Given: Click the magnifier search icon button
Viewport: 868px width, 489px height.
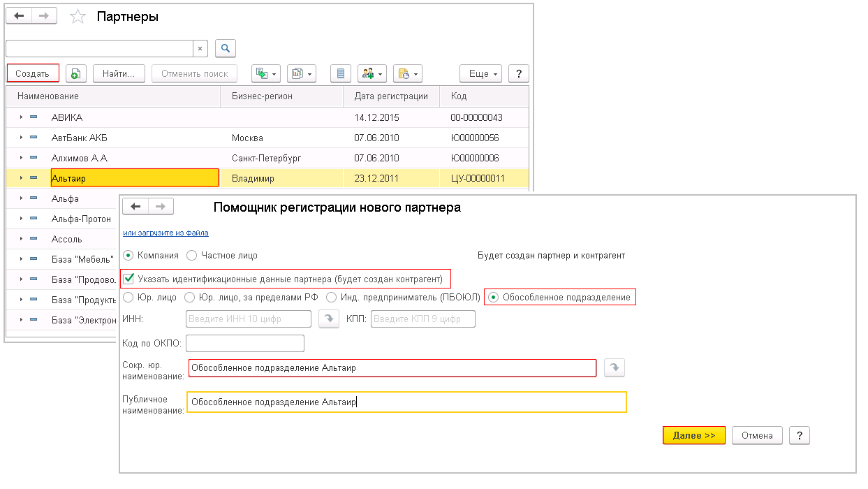Looking at the screenshot, I should pyautogui.click(x=226, y=48).
